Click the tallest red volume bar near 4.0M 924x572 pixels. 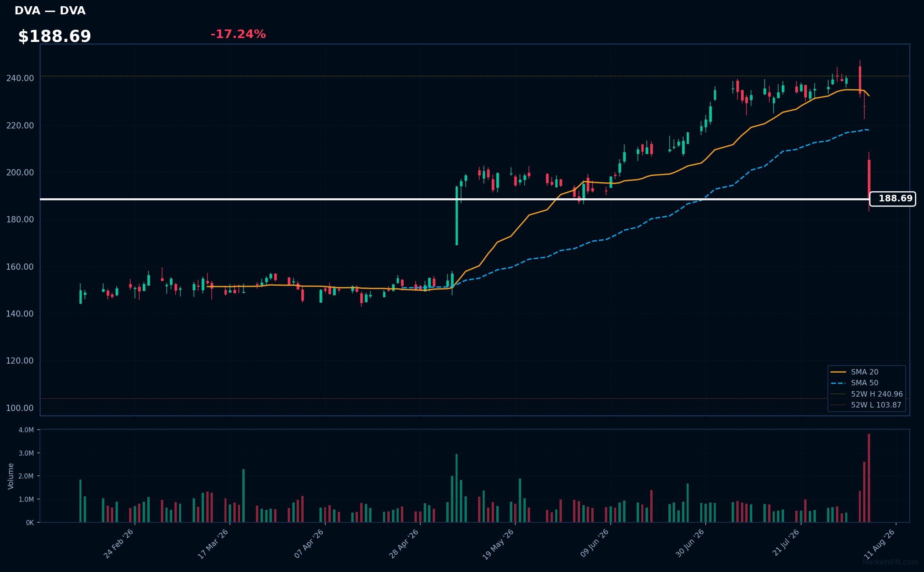(x=869, y=478)
